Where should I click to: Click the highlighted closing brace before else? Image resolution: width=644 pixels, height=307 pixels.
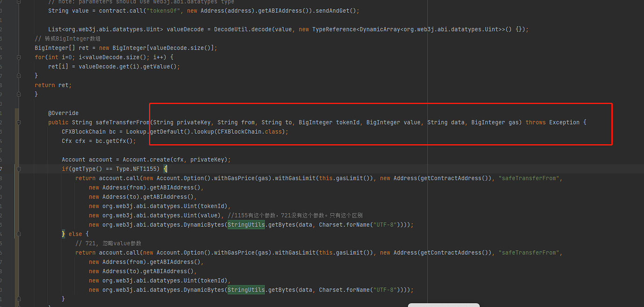coord(63,234)
